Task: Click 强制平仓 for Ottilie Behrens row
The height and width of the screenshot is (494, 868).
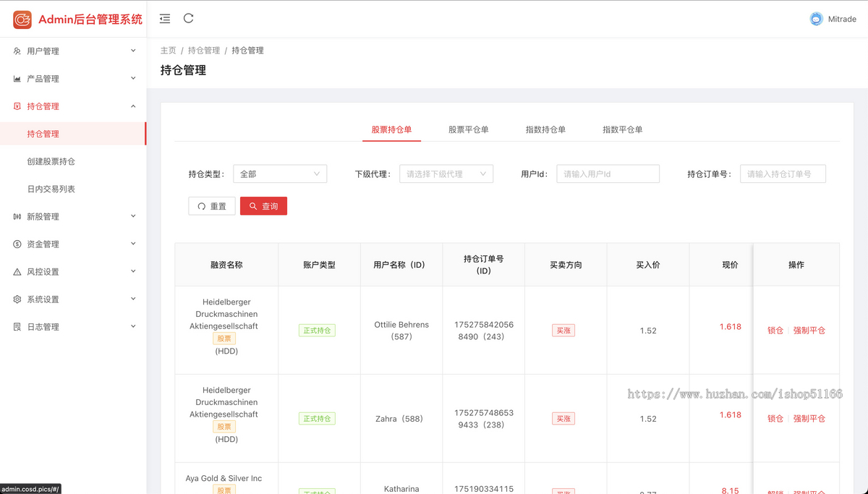Action: (809, 331)
